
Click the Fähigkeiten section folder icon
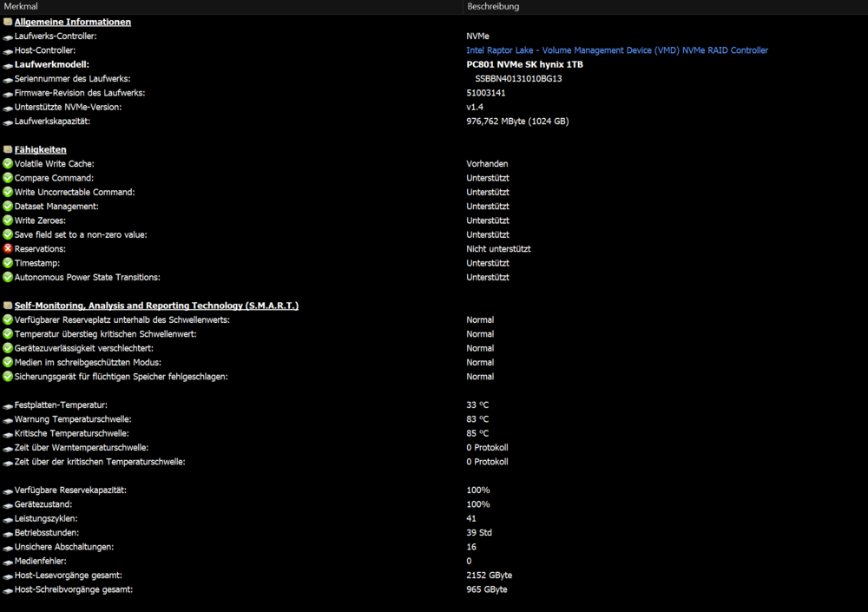(x=8, y=150)
